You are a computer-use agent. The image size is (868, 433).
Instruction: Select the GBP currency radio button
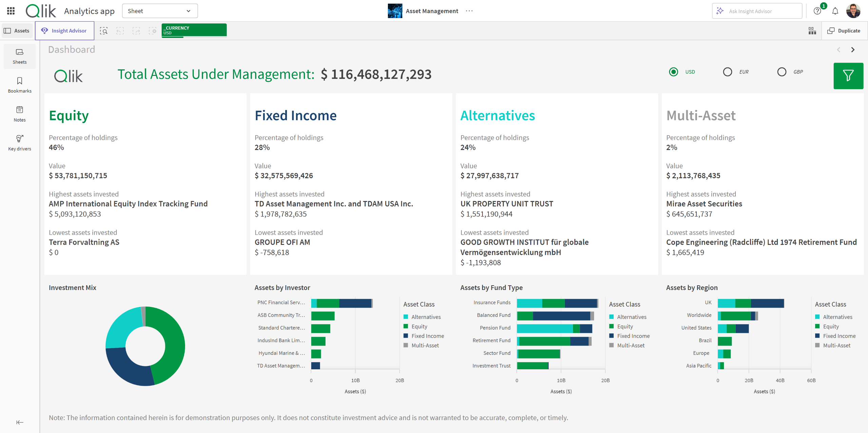pos(782,72)
